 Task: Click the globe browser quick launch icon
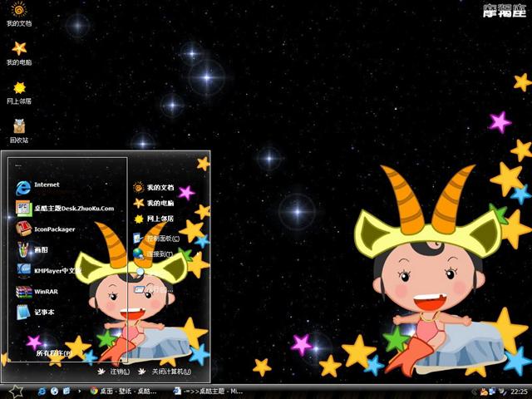54,392
